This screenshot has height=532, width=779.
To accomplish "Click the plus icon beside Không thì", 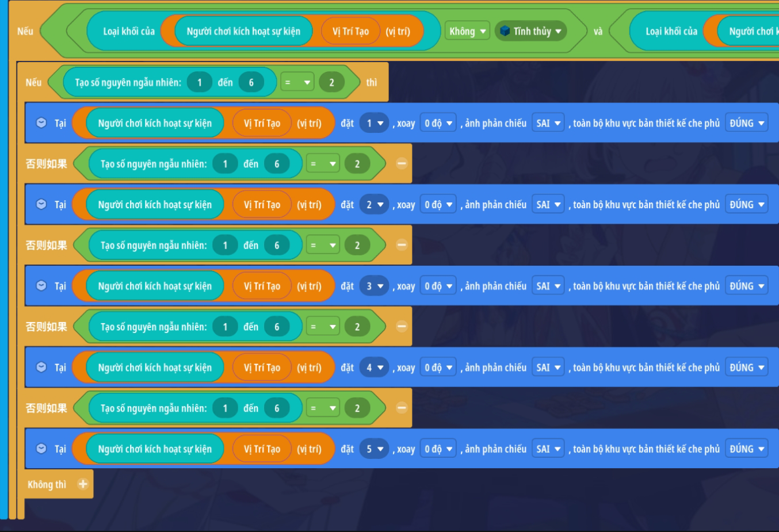I will pos(83,484).
